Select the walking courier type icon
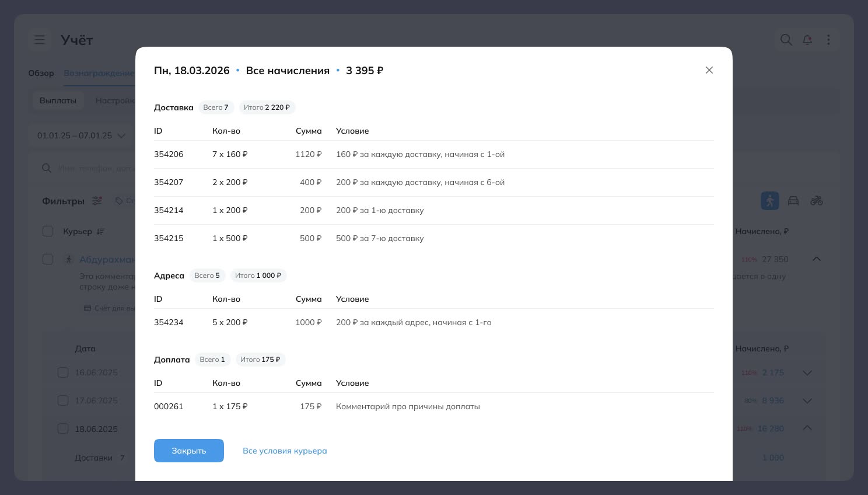868x495 pixels. 770,201
